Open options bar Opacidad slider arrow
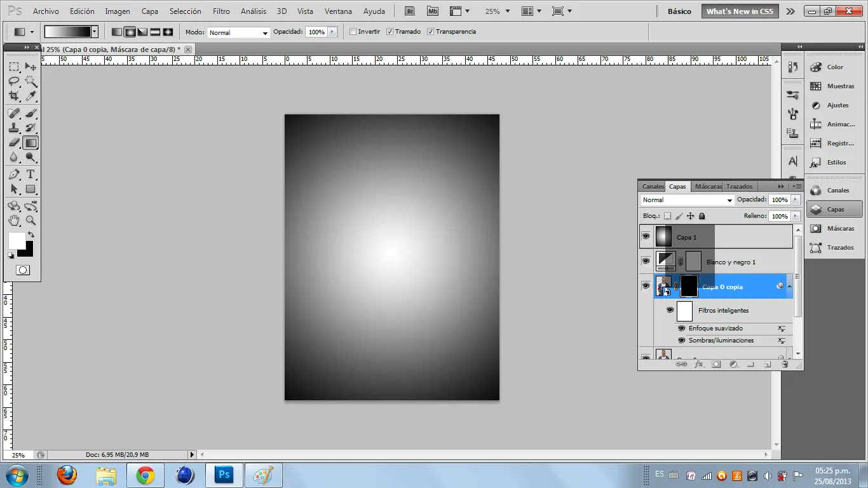 332,32
